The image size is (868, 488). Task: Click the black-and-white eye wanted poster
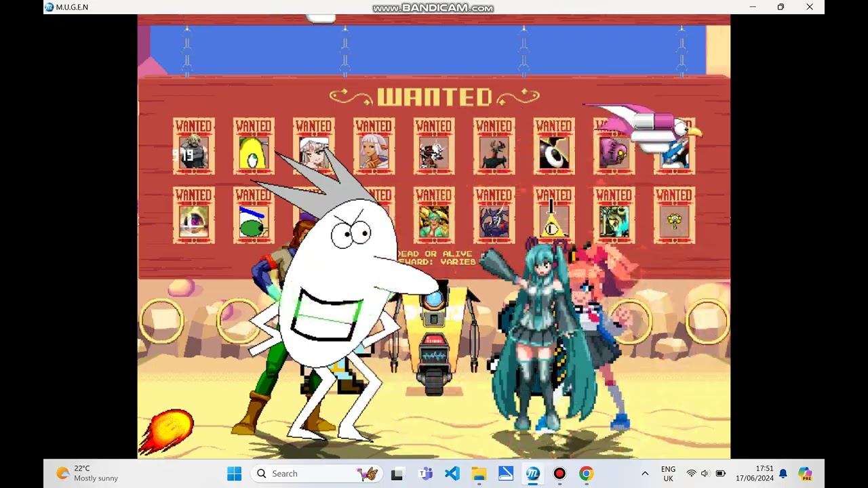pos(554,146)
